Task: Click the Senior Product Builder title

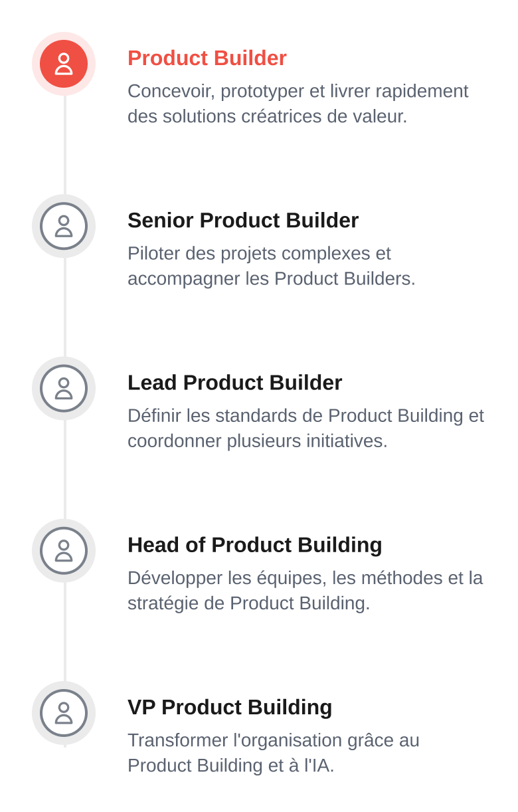Action: point(243,221)
